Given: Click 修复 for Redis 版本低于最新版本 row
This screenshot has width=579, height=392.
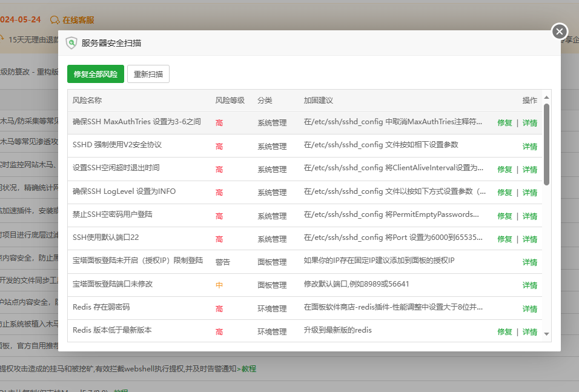Looking at the screenshot, I should [x=505, y=332].
